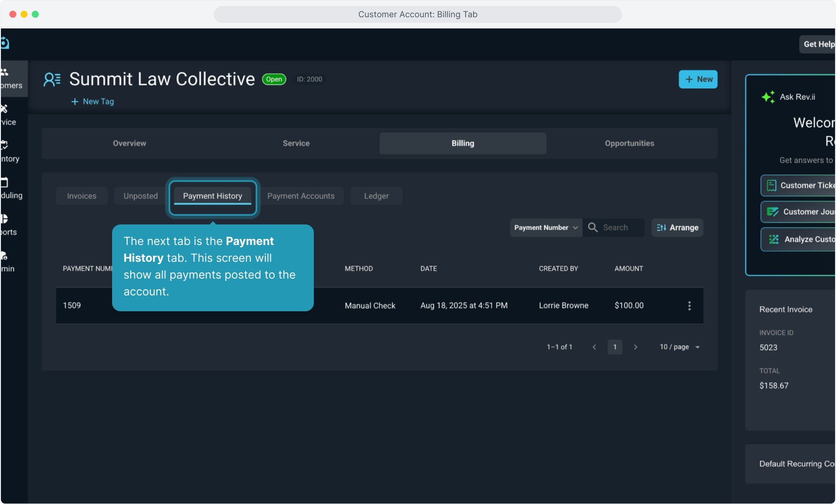Viewport: 836px width, 504px height.
Task: Switch to the Overview tab
Action: coord(129,143)
